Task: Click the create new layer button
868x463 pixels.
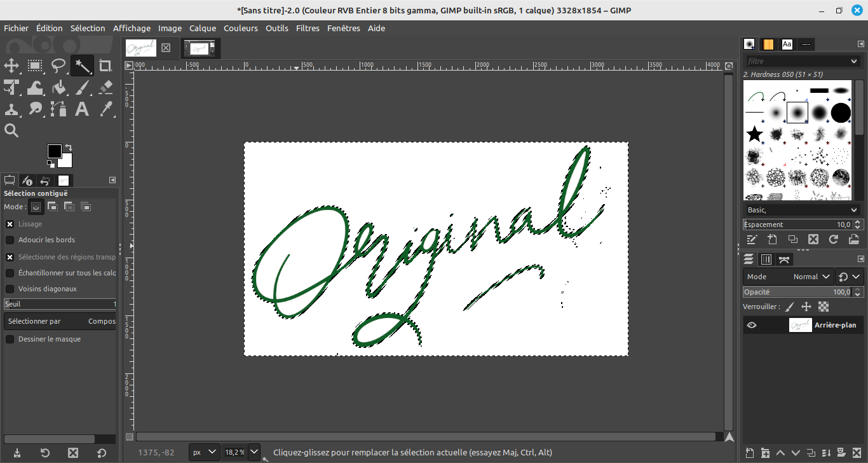Action: point(750,453)
